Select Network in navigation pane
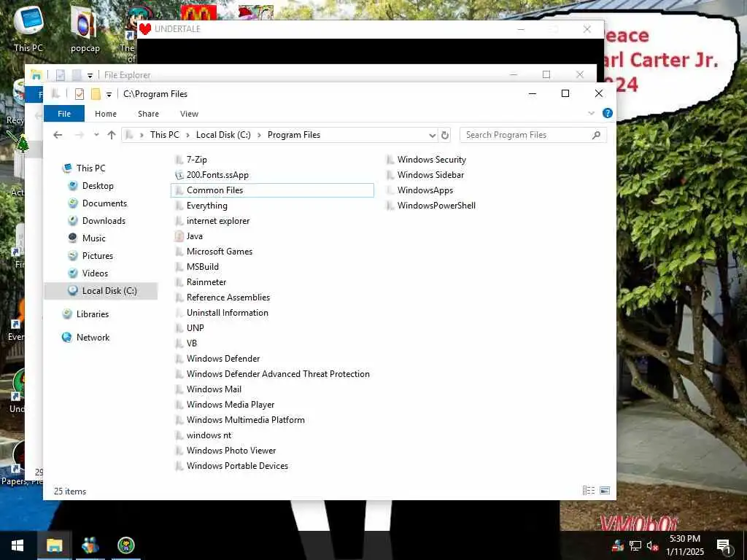Screen dimensions: 747x560 coord(93,338)
